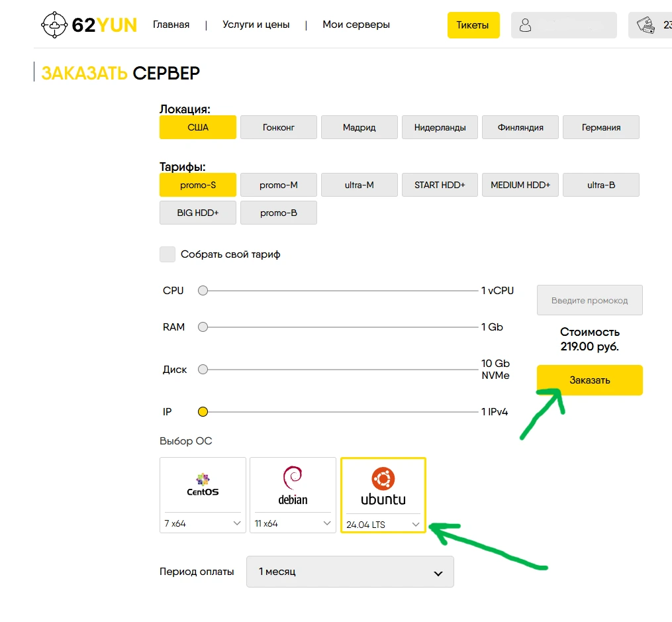Click the Введите промокод input field
Image resolution: width=672 pixels, height=622 pixels.
(x=589, y=300)
